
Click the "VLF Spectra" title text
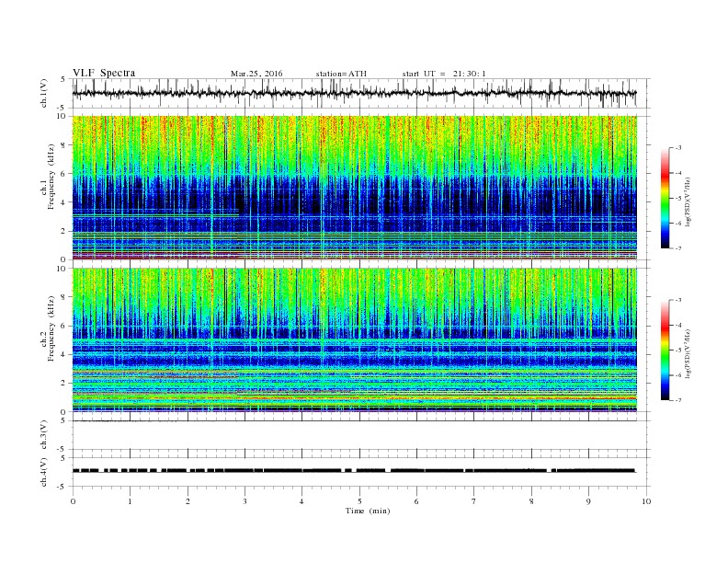(104, 73)
